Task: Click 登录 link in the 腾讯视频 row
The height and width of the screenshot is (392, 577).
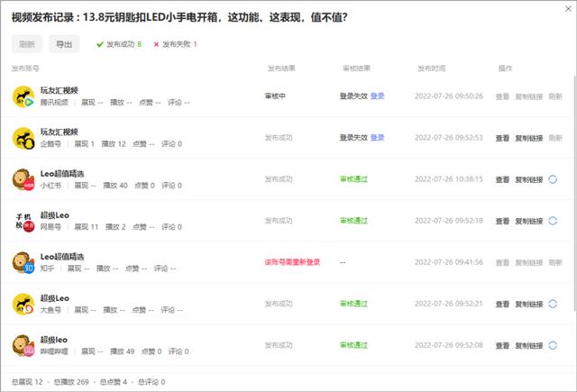Action: click(x=377, y=96)
